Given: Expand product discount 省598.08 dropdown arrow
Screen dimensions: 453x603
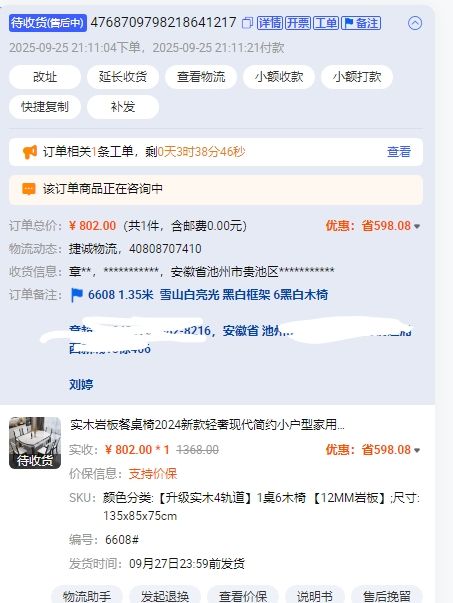Looking at the screenshot, I should point(417,450).
